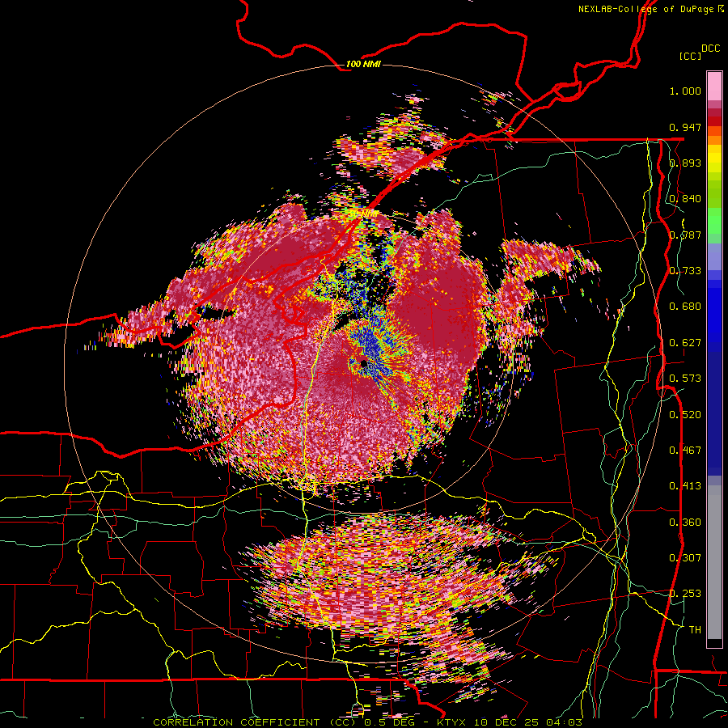Click the black radar site dot
728x728 pixels.
(x=363, y=363)
